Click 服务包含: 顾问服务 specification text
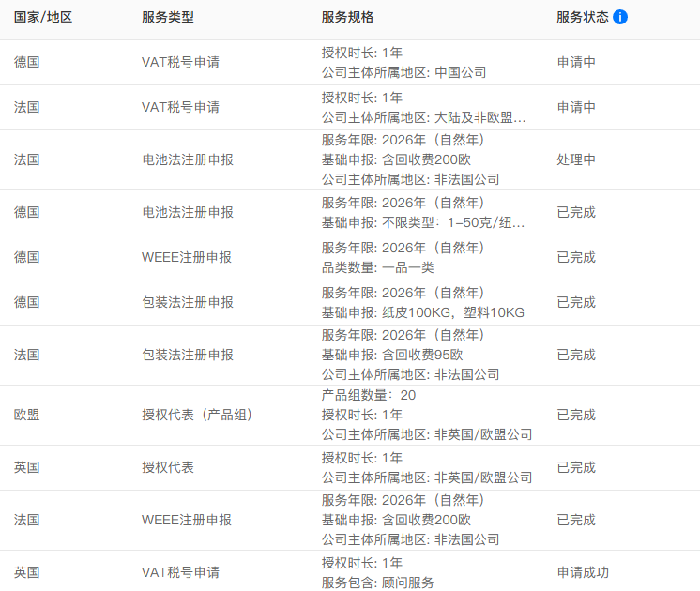Screen dimensions: 700x591 click(378, 583)
